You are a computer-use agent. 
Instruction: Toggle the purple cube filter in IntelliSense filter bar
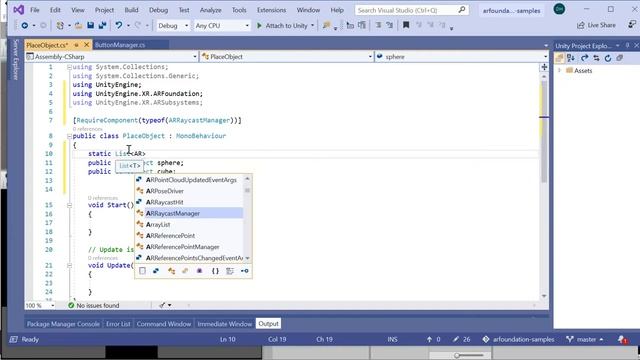(x=200, y=271)
